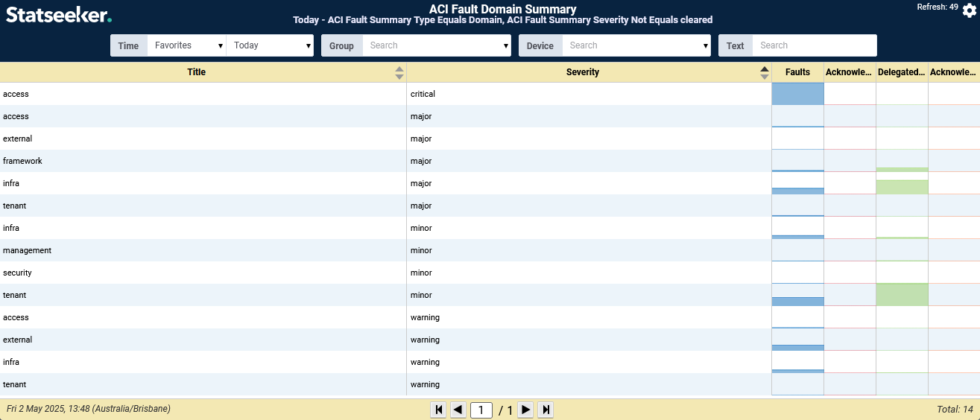Screen dimensions: 980x420
Task: Click the date and timezone footer text
Action: point(88,409)
